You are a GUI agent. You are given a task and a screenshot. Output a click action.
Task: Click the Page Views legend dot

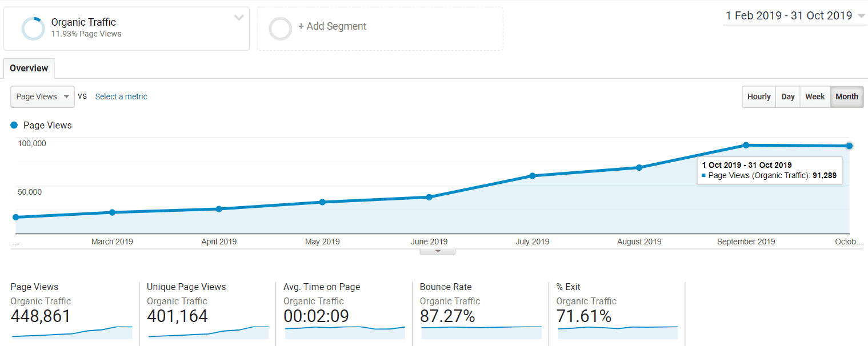(14, 125)
